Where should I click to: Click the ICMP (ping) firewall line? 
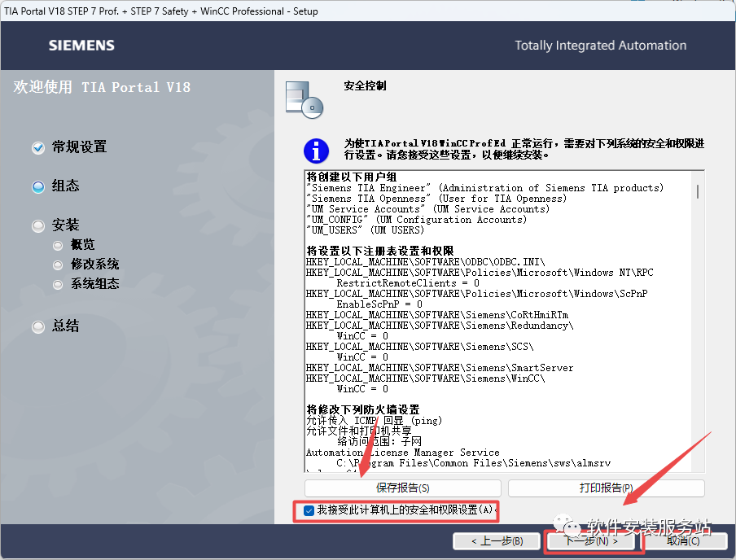[x=374, y=421]
